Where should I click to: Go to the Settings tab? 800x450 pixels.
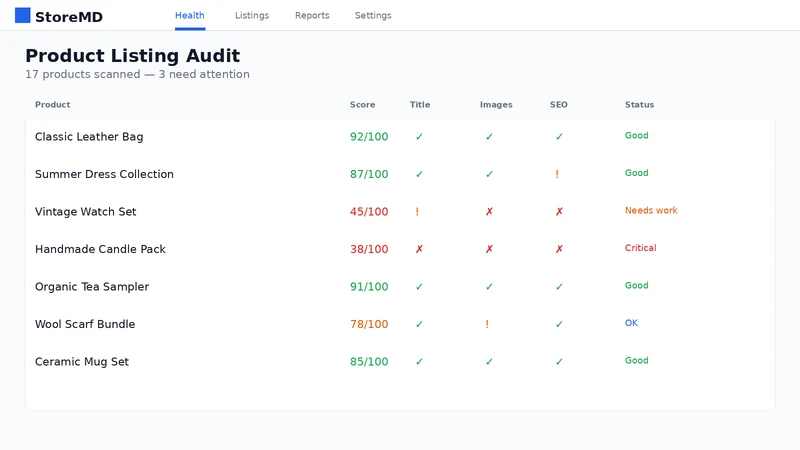point(373,15)
